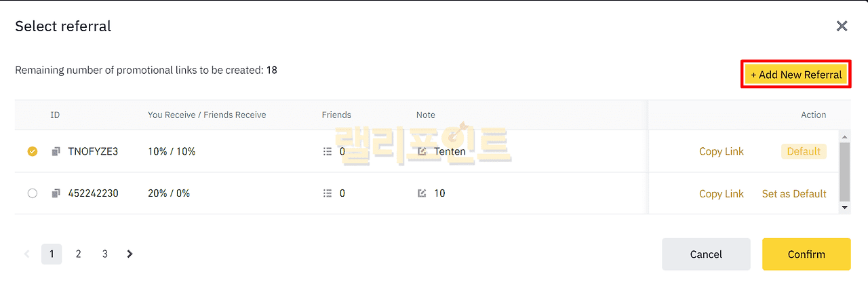The image size is (868, 291).
Task: Cancel the referral selection
Action: pyautogui.click(x=706, y=255)
